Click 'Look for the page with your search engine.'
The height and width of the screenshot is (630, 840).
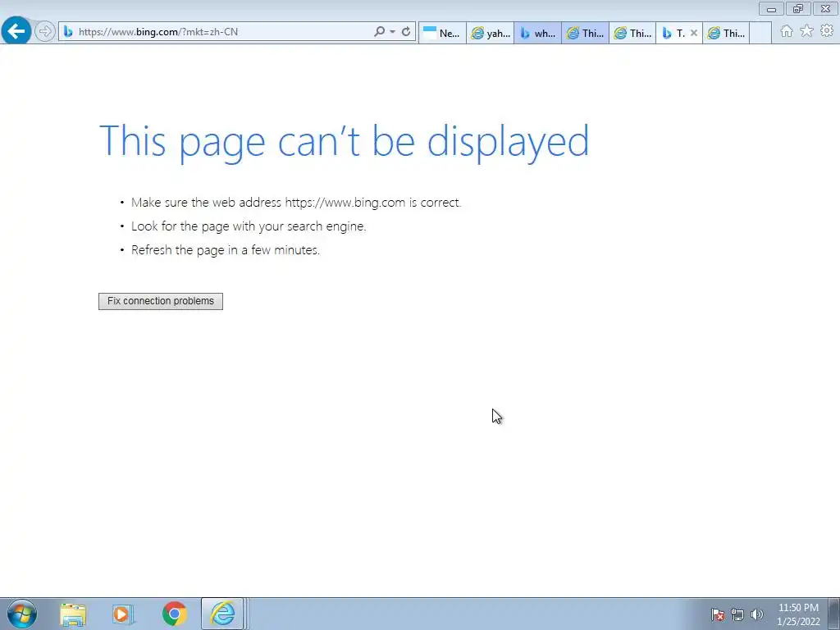(x=249, y=226)
